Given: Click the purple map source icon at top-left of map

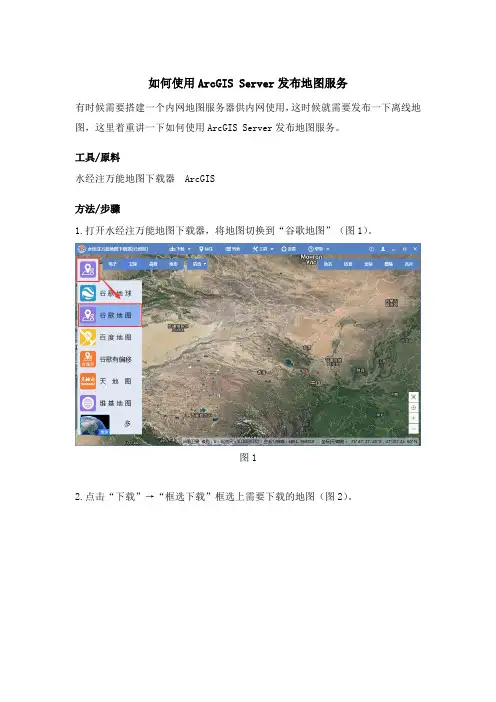Looking at the screenshot, I should 88,270.
